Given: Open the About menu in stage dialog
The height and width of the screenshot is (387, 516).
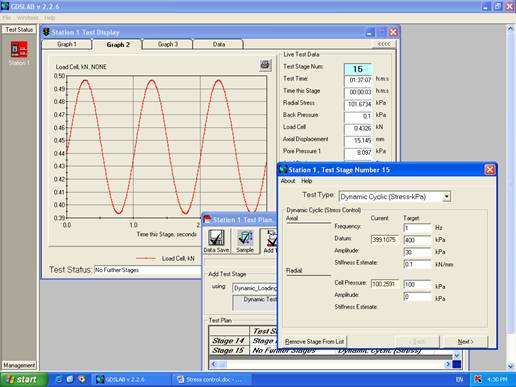Looking at the screenshot, I should point(288,181).
